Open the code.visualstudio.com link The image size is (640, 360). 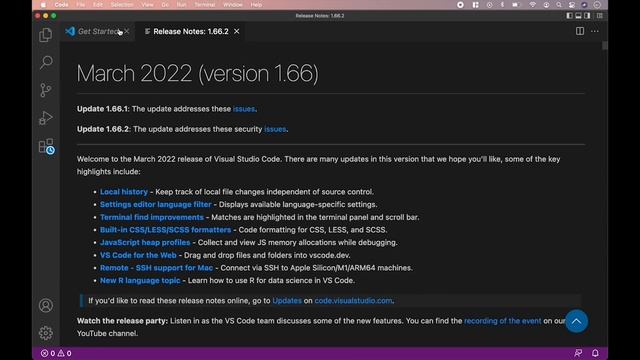pos(353,301)
